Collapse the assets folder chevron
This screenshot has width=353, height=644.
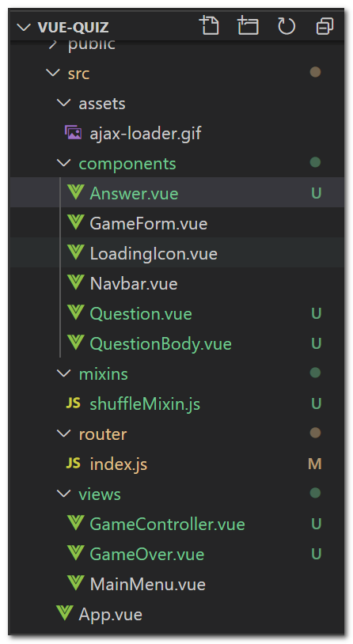coord(63,103)
